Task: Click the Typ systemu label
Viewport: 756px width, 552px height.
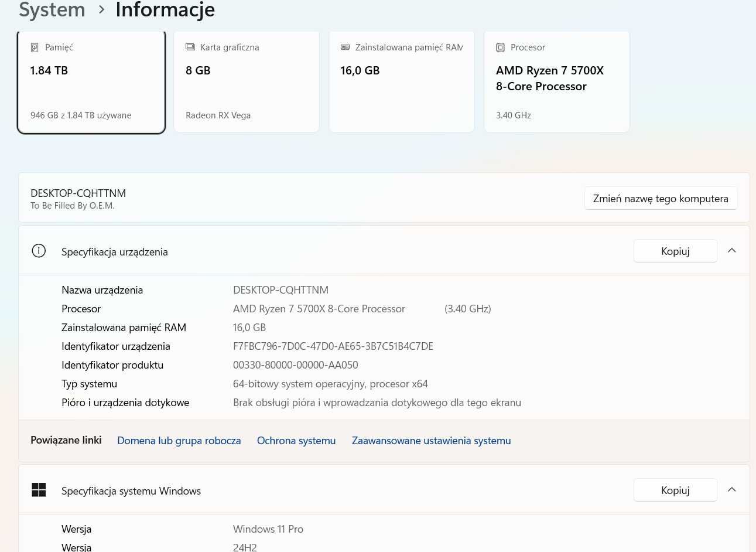Action: tap(90, 384)
